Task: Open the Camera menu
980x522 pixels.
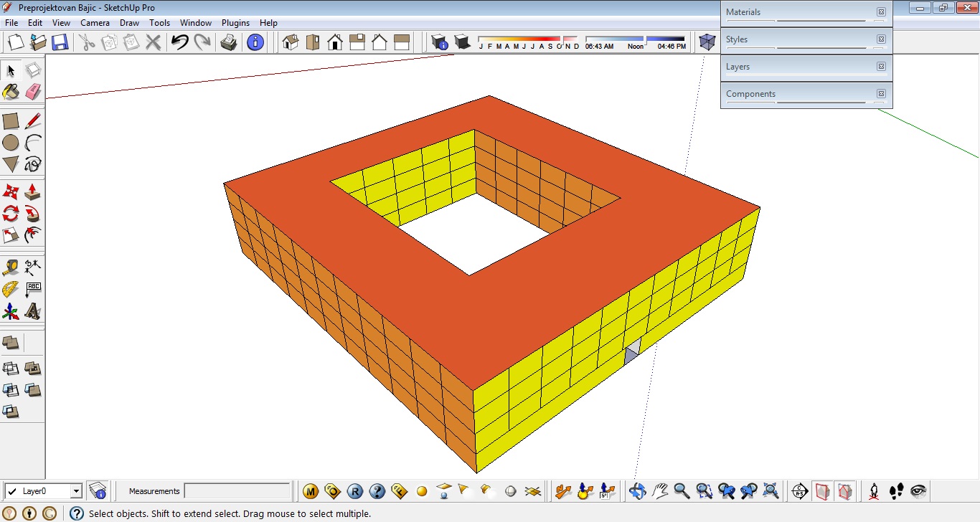Action: tap(95, 23)
